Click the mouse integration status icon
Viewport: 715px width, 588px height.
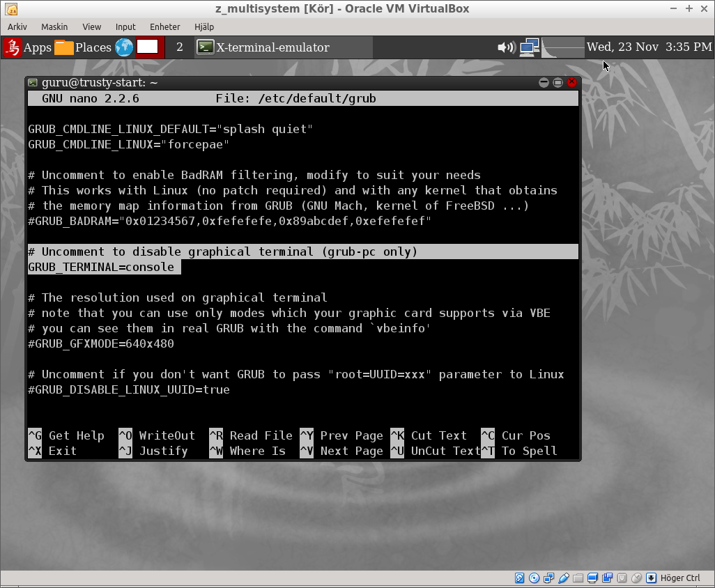point(637,578)
